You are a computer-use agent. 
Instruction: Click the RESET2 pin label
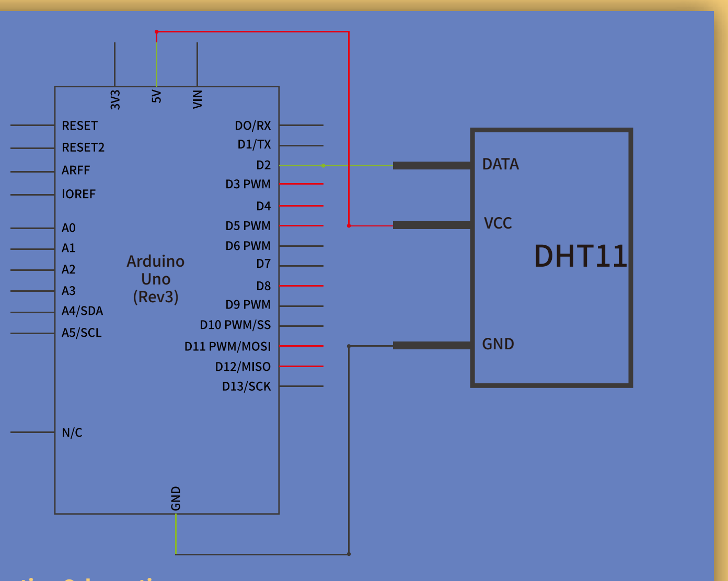click(x=83, y=147)
